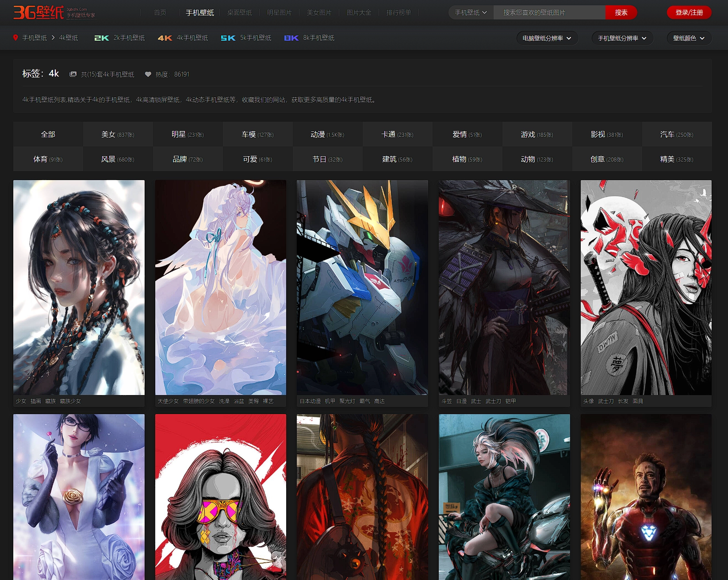Click the red location pin icon
The height and width of the screenshot is (580, 728).
click(x=15, y=38)
